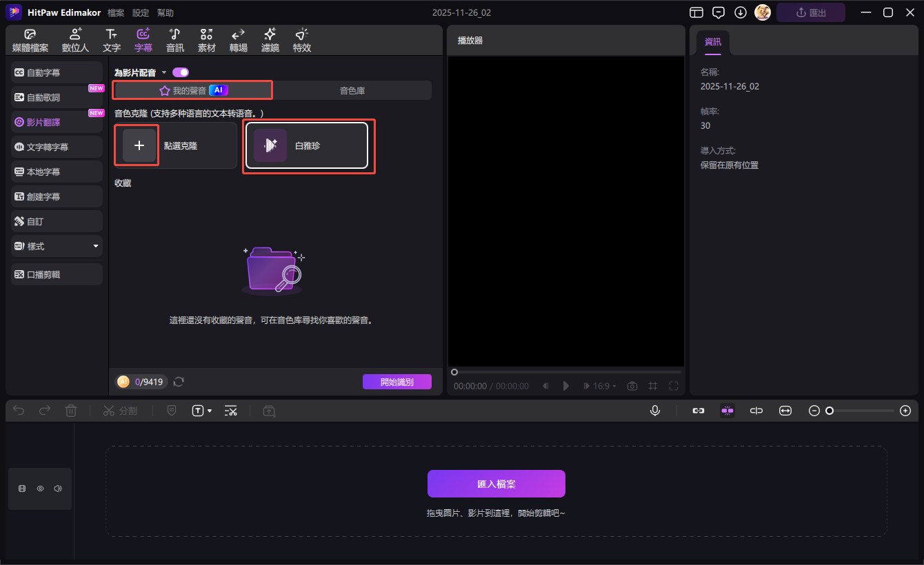
Task: Open the 數位人 digital human tool
Action: [75, 41]
